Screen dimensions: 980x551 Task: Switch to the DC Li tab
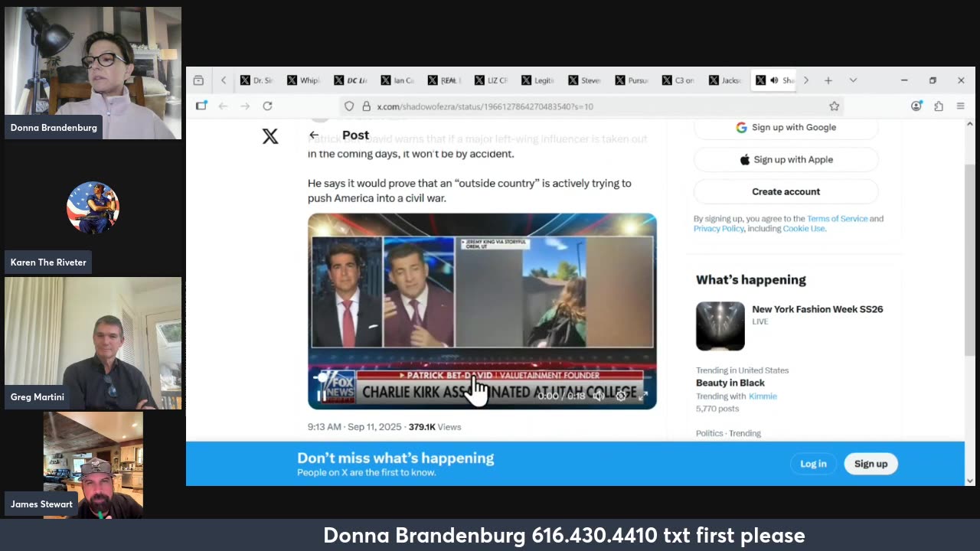point(351,80)
